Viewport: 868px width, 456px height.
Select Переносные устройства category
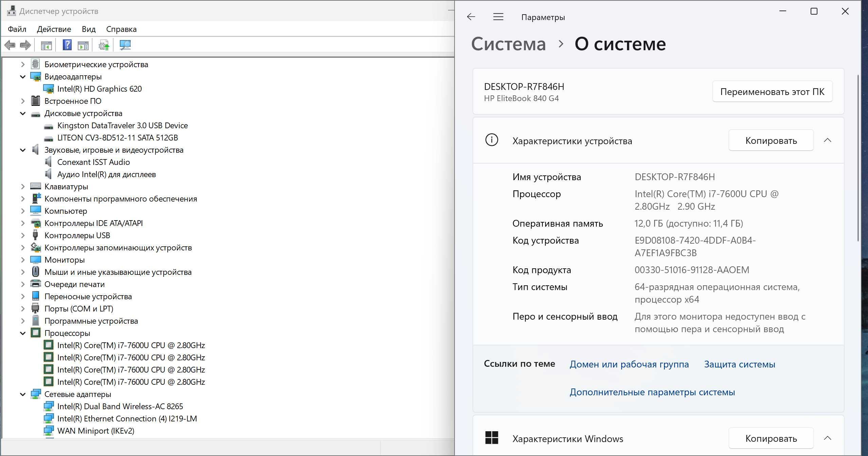click(88, 297)
